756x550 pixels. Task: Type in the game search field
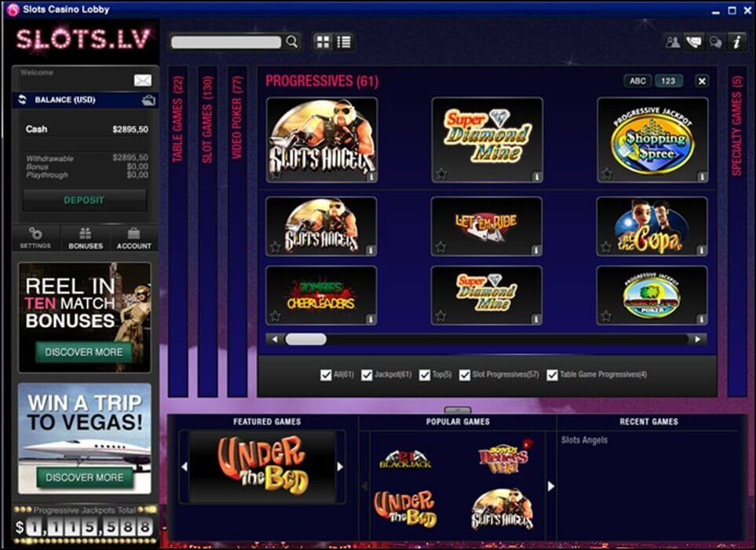pyautogui.click(x=226, y=42)
